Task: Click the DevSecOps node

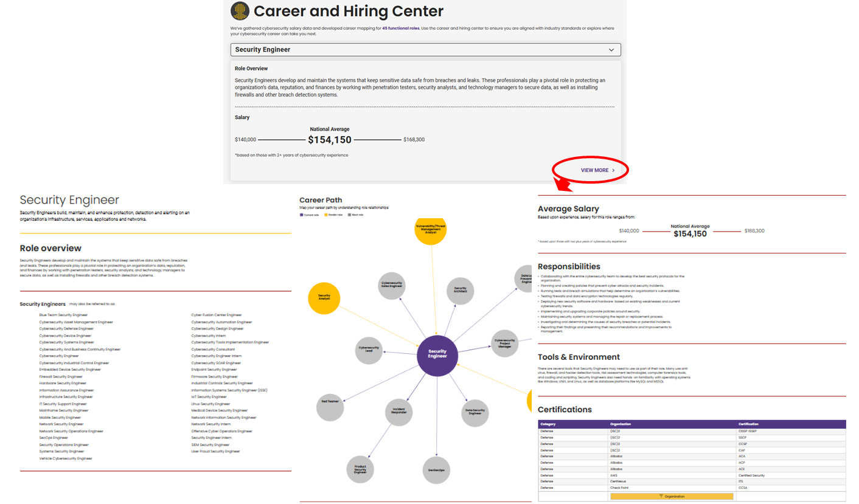Action: (436, 470)
